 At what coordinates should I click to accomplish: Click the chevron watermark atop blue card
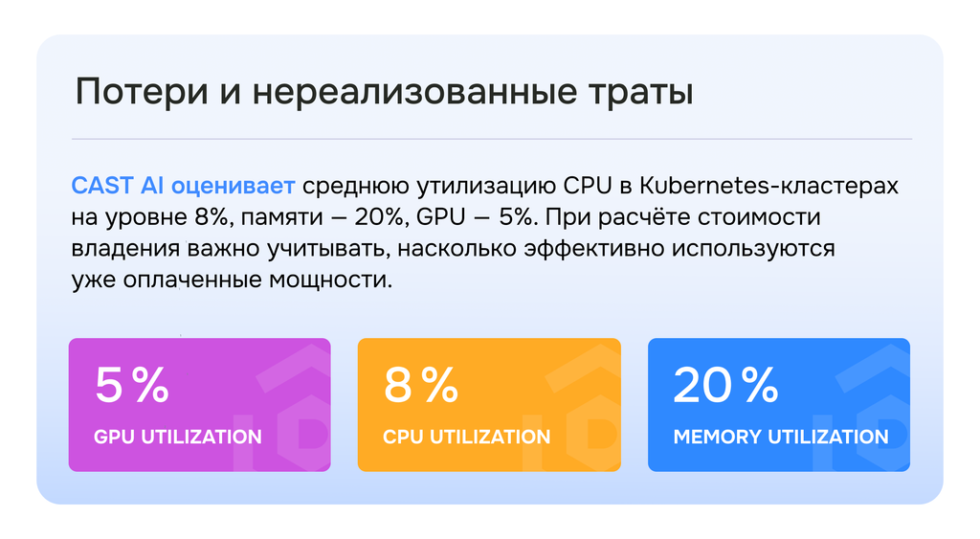pos(873,369)
